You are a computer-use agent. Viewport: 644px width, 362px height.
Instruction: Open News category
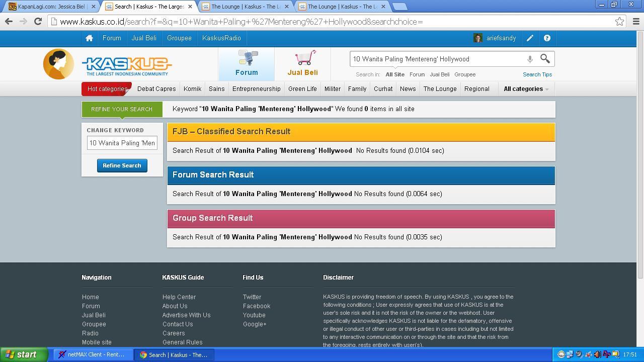[408, 89]
